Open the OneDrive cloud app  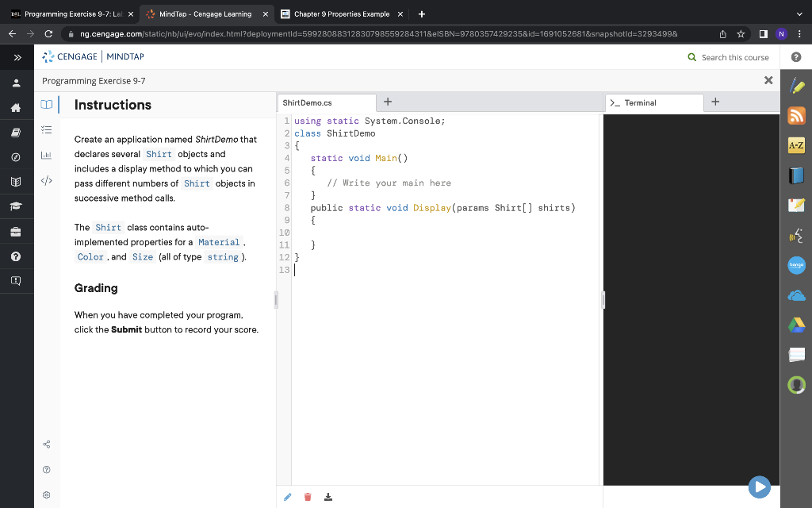(795, 295)
